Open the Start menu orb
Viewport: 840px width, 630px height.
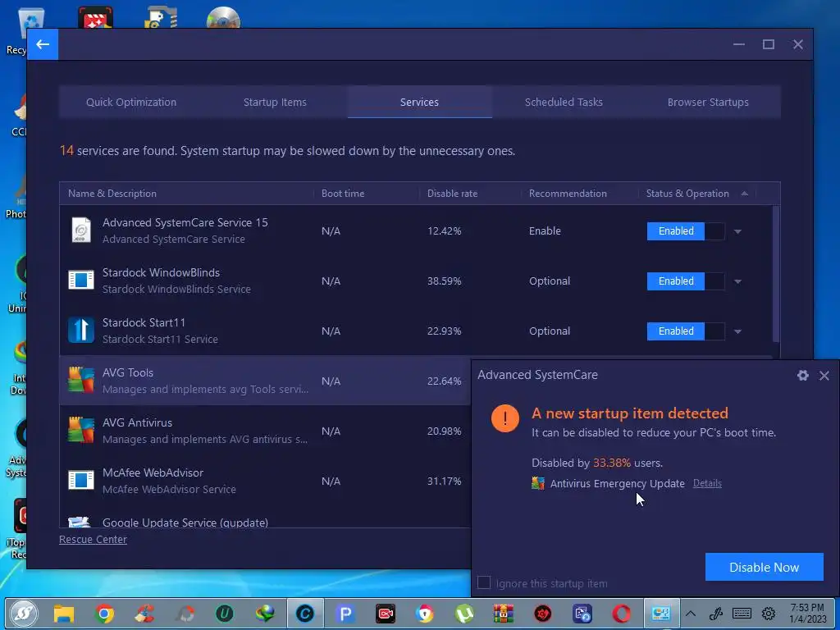24,614
